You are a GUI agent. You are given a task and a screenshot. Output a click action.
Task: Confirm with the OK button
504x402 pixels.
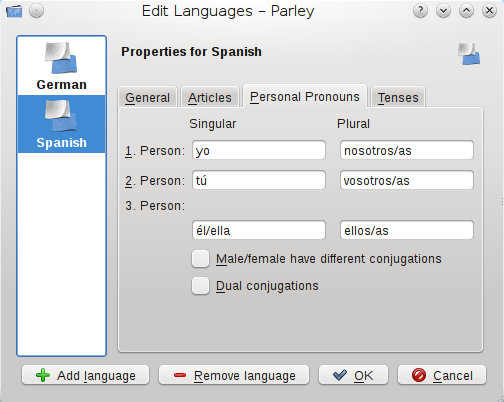353,375
